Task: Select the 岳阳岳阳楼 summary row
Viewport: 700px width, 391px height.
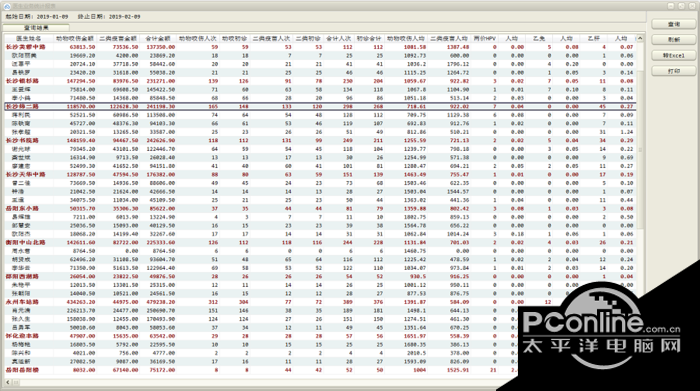Action: click(320, 370)
